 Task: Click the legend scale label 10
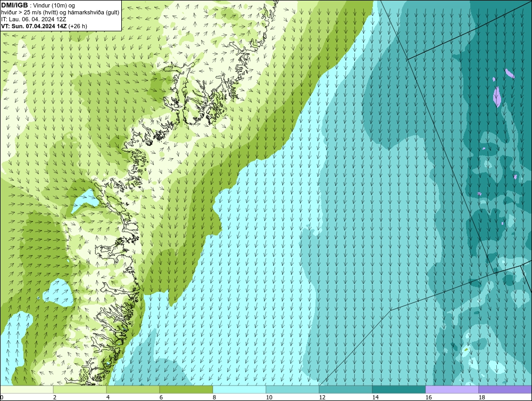point(269,397)
